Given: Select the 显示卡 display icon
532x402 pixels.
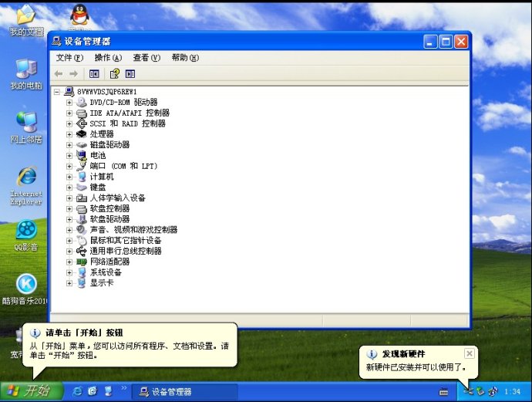Looking at the screenshot, I should point(82,283).
